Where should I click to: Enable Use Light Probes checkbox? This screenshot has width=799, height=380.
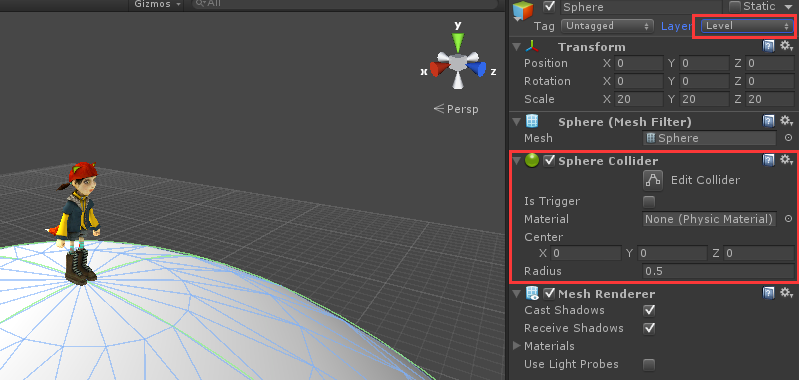(x=649, y=364)
